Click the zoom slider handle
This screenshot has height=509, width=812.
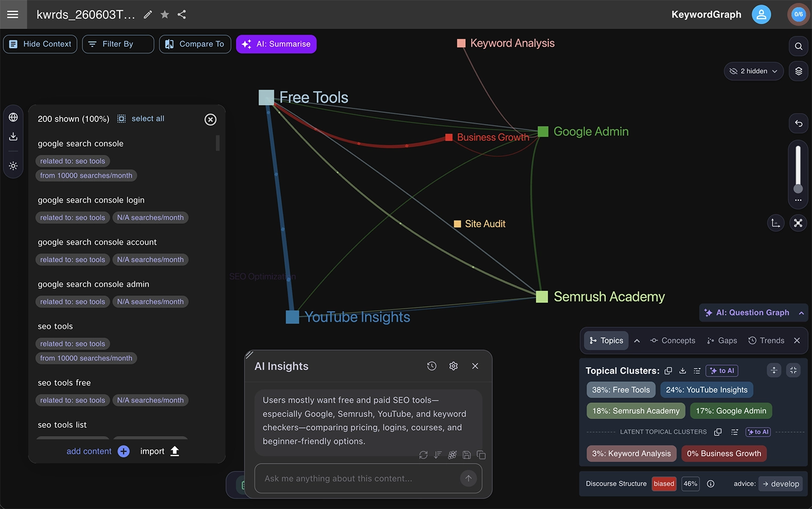point(798,189)
